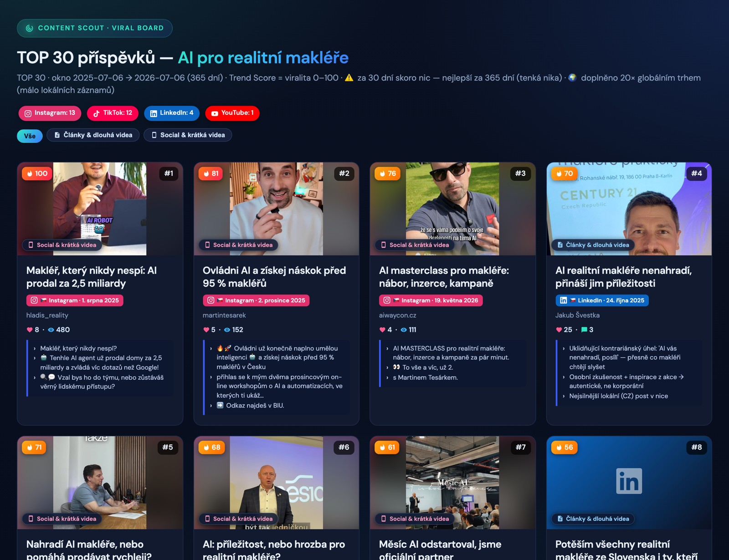Open title Nahradí AI makléře, nebo pomáhá
The image size is (729, 560).
click(x=89, y=550)
